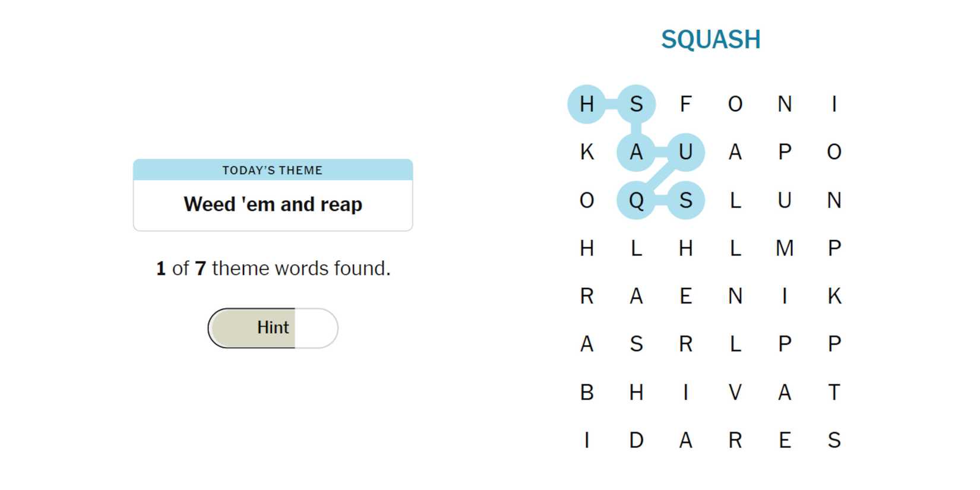
Task: Click the K in the rightmost column
Action: click(x=834, y=296)
